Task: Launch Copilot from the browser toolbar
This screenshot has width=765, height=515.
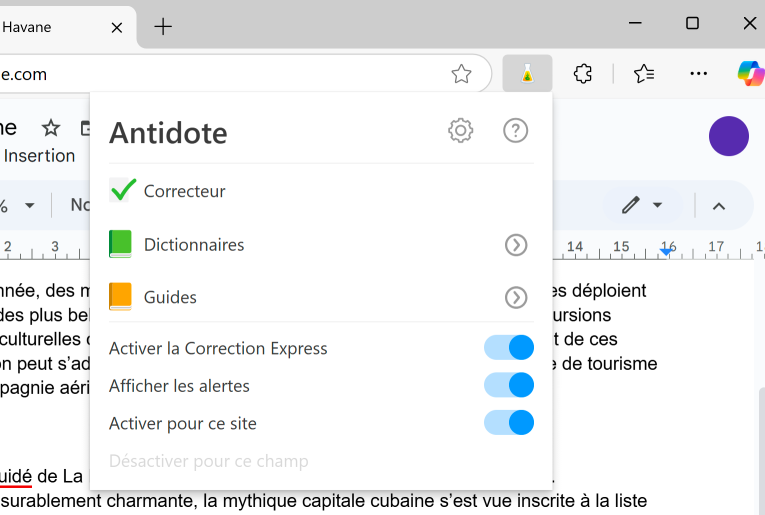Action: pos(750,74)
